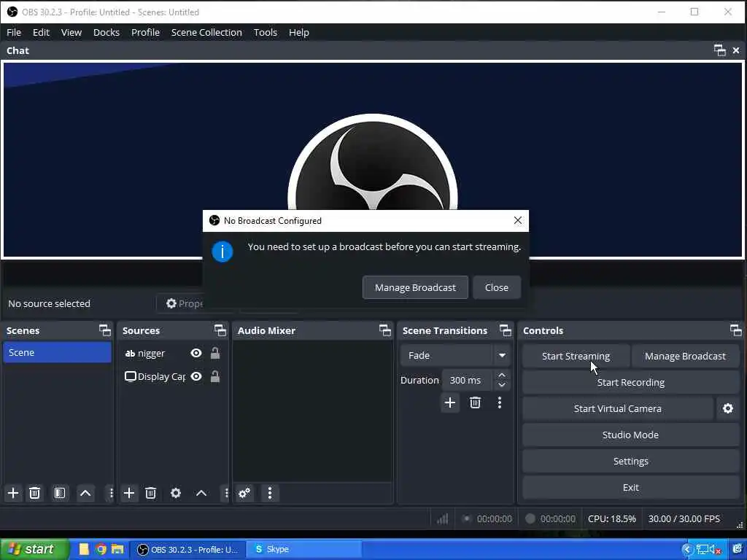The width and height of the screenshot is (747, 560).
Task: Enable Studio Mode
Action: (631, 435)
